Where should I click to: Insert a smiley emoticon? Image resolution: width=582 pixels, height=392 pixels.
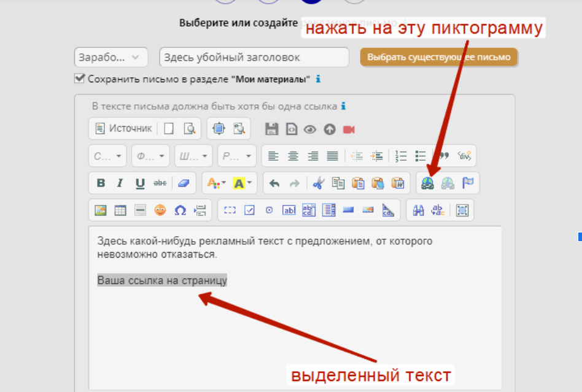click(x=160, y=210)
